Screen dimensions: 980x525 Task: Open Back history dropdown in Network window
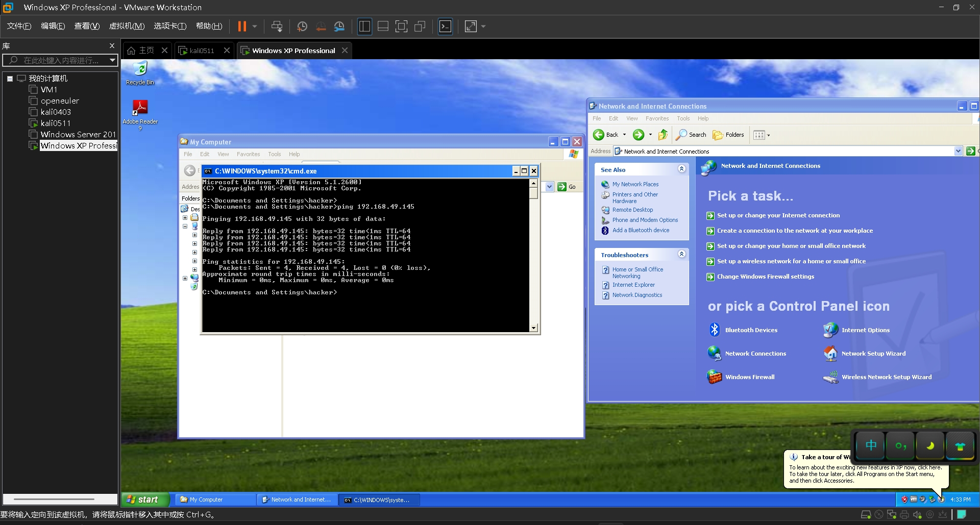[624, 135]
